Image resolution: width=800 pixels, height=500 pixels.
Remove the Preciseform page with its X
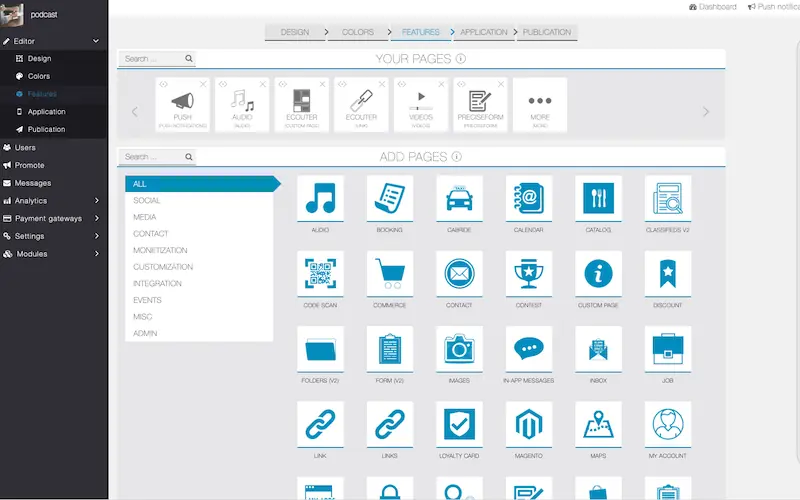pyautogui.click(x=501, y=84)
